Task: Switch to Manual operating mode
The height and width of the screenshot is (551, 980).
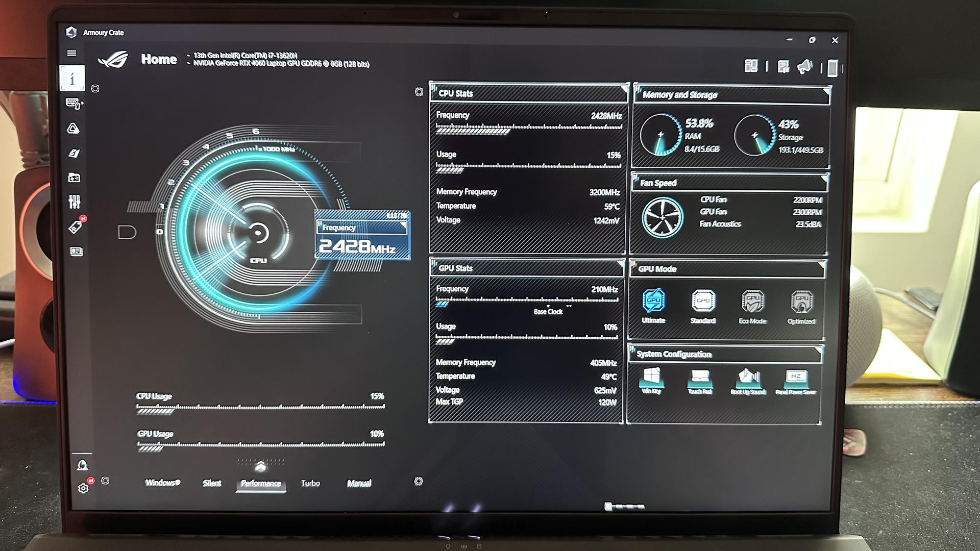Action: tap(359, 483)
